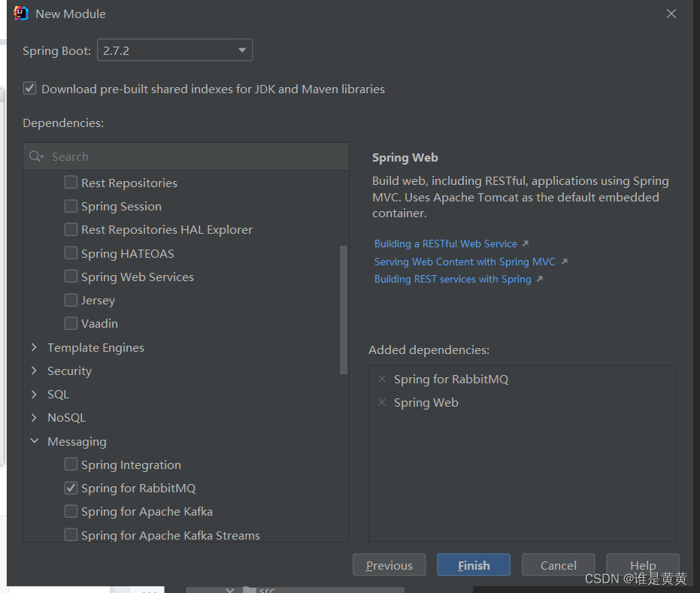The width and height of the screenshot is (700, 593).
Task: Select the Messaging tree row label
Action: [x=77, y=441]
